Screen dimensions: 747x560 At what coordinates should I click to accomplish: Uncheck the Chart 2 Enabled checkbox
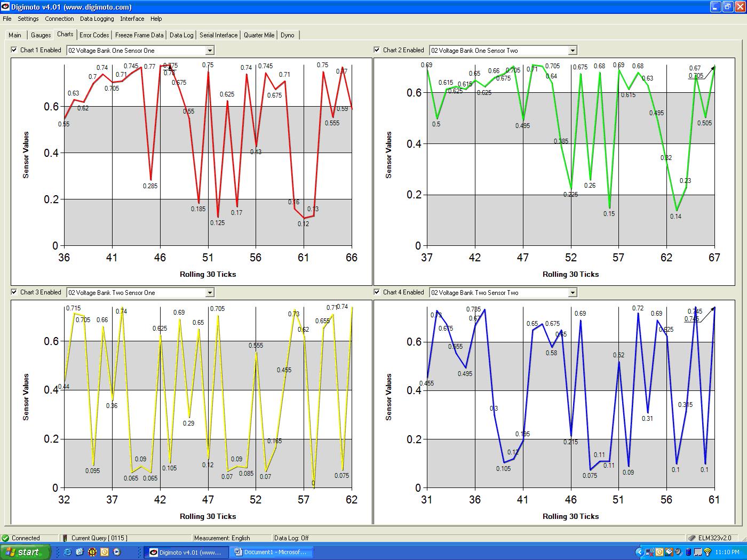click(377, 50)
